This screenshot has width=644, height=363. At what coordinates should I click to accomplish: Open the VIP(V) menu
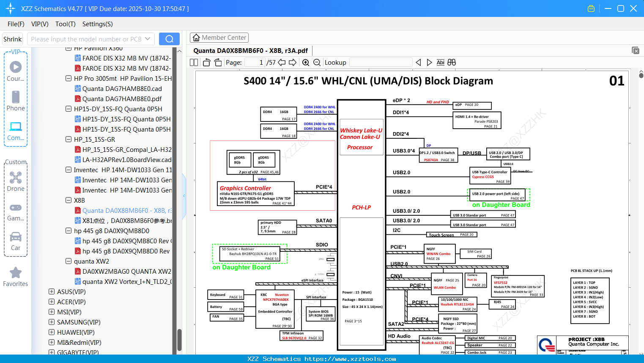coord(40,24)
